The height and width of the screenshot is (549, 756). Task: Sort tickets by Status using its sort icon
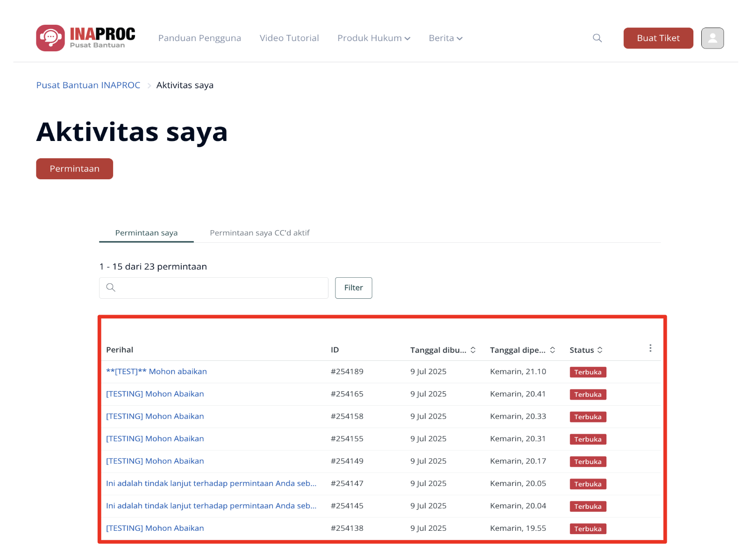[x=600, y=349]
